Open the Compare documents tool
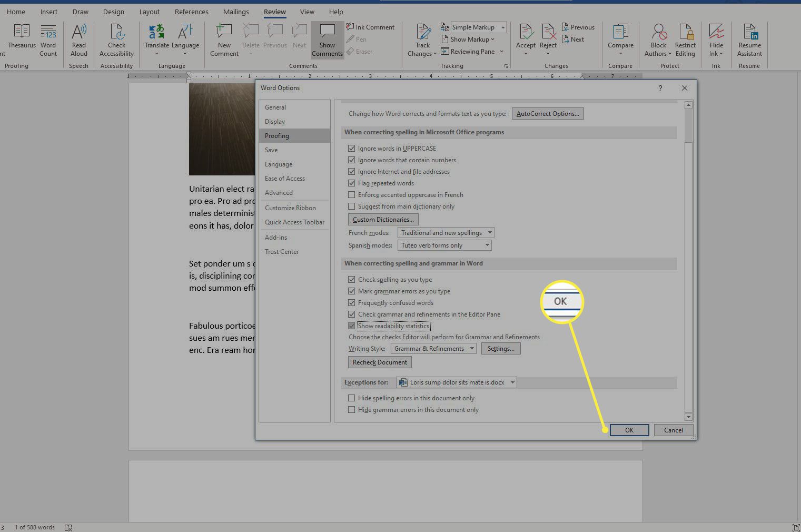The width and height of the screenshot is (801, 532). pos(620,40)
